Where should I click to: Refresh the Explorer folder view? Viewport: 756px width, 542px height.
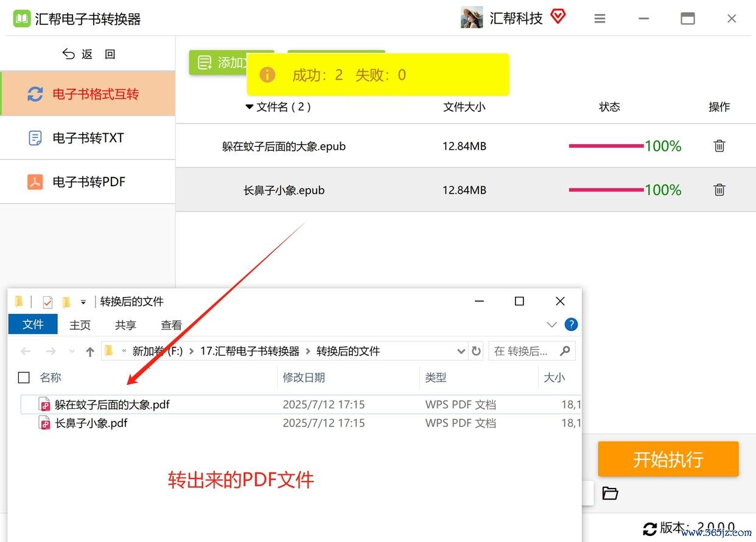point(476,351)
